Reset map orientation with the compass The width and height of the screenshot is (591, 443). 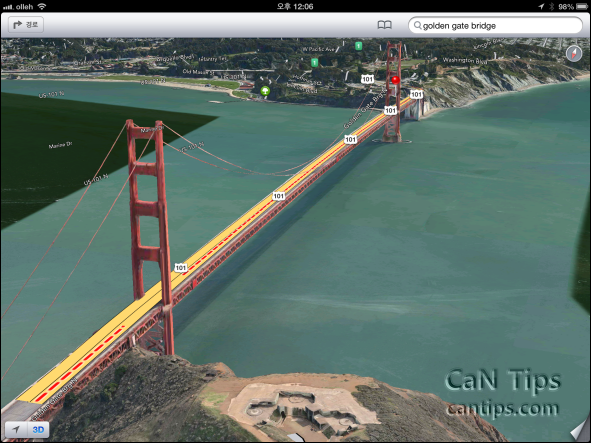click(x=574, y=54)
